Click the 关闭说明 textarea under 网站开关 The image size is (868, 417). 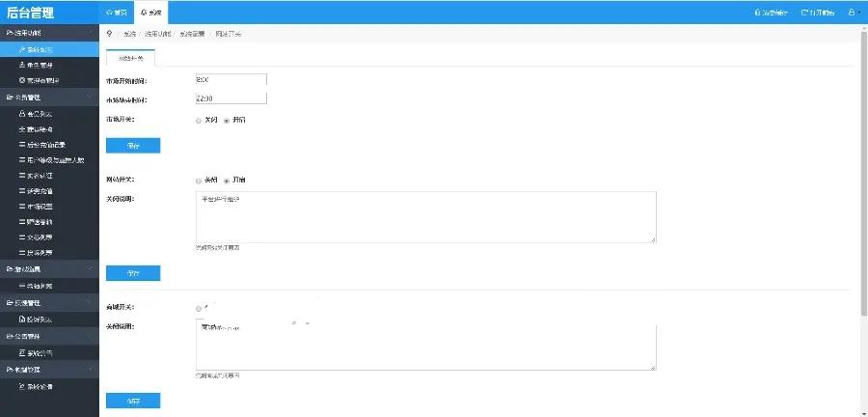(425, 217)
